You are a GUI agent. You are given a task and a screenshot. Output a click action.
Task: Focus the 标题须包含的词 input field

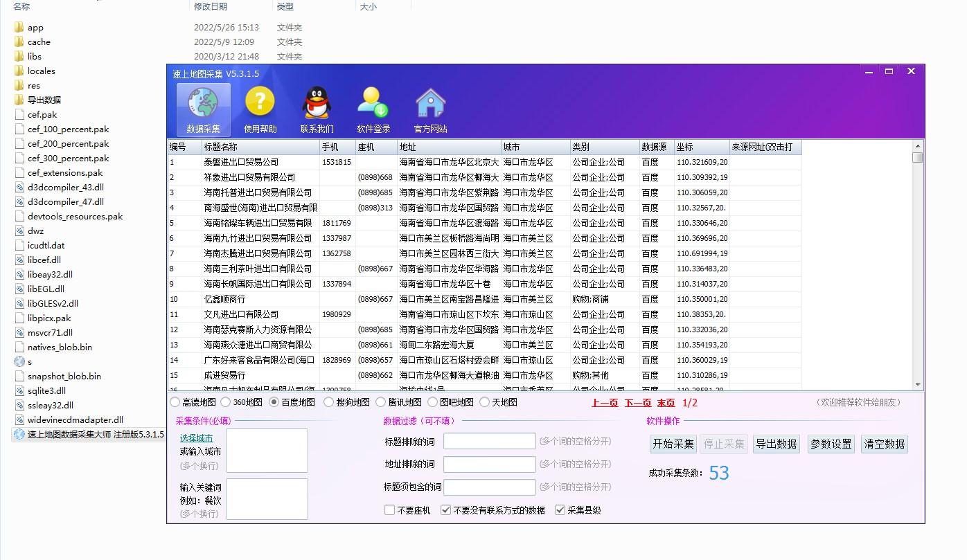point(490,487)
